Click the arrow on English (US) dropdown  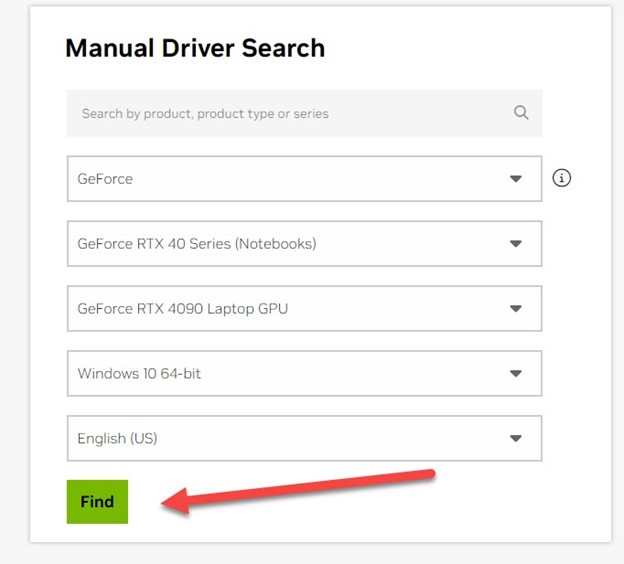(x=516, y=439)
